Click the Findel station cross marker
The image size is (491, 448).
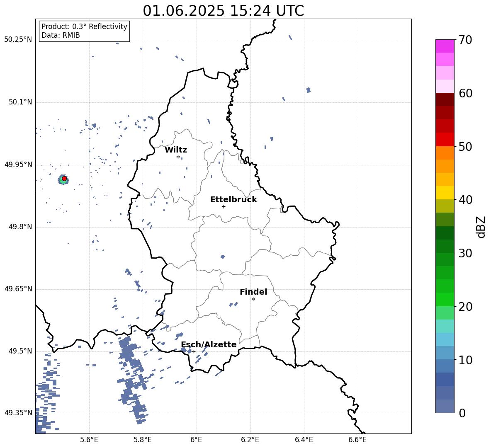253,299
